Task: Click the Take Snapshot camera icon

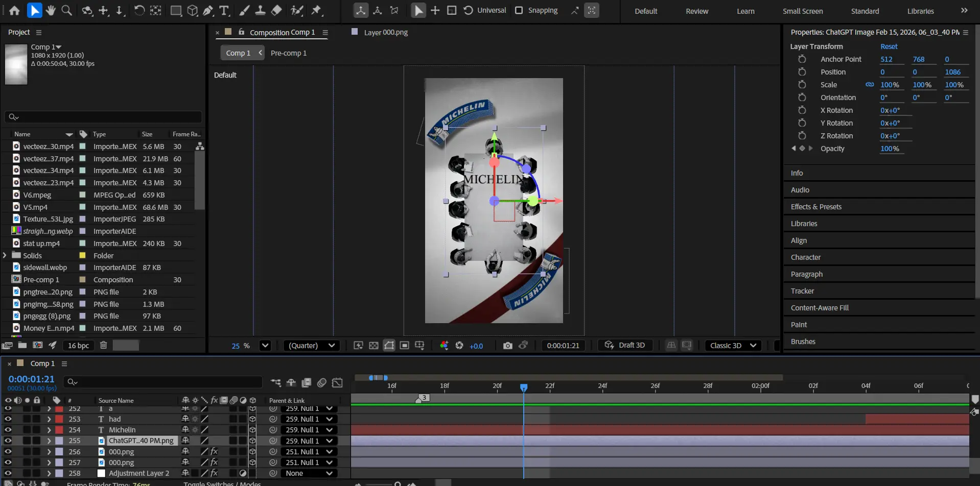Action: tap(507, 346)
